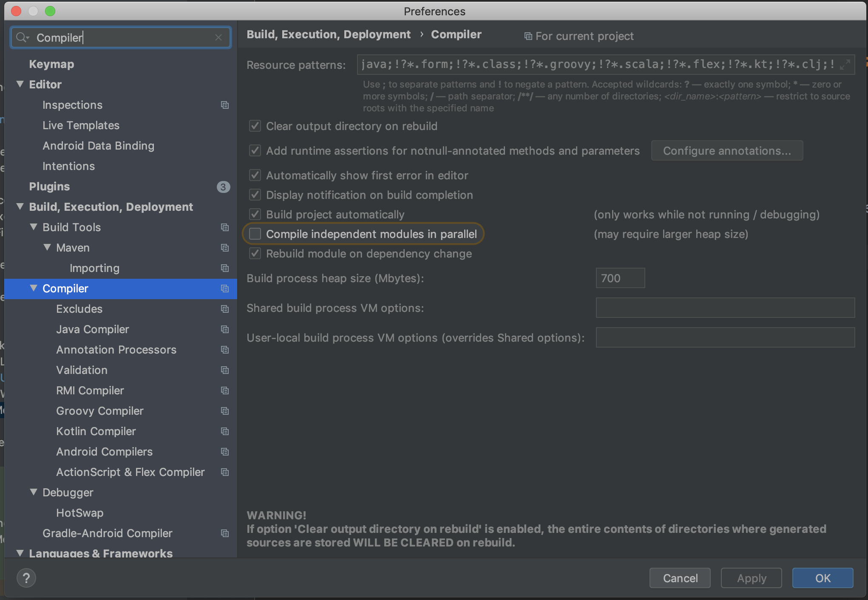
Task: Enable Compile independent modules in parallel
Action: pyautogui.click(x=255, y=234)
